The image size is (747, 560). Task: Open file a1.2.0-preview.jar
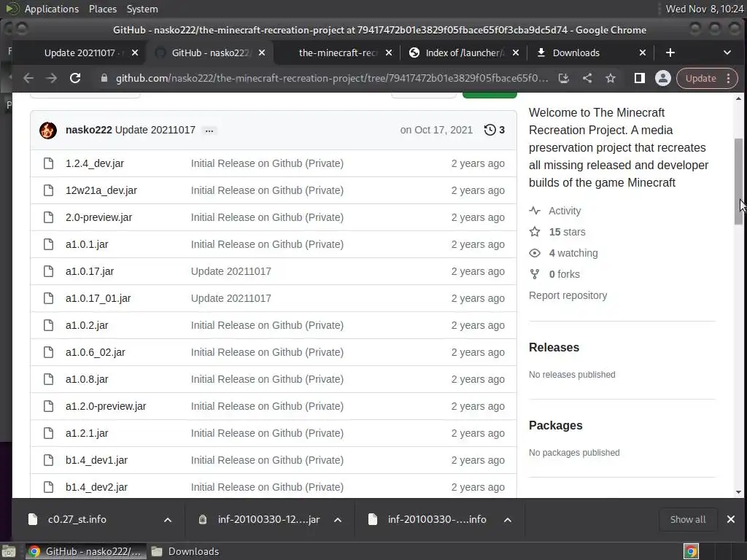(x=106, y=406)
